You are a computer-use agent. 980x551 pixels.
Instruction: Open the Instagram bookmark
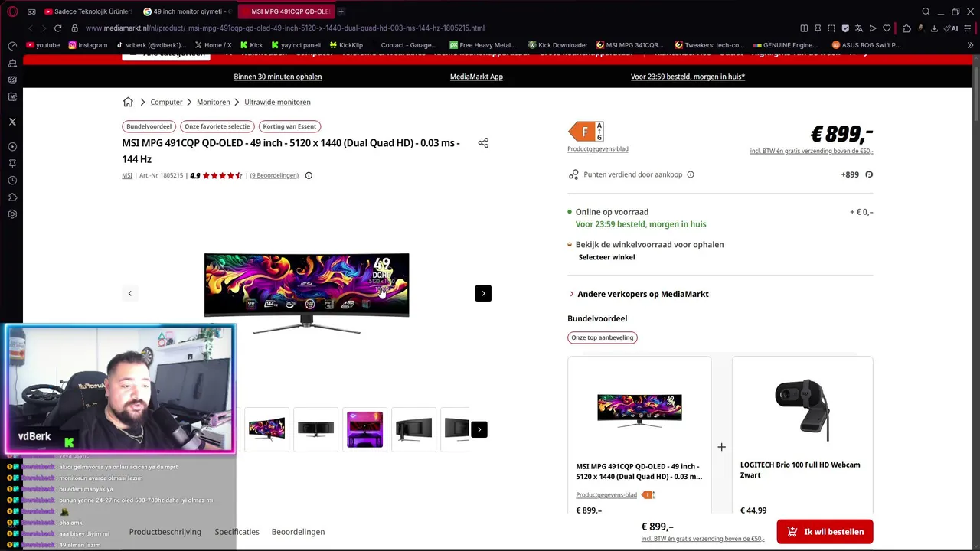pos(87,45)
